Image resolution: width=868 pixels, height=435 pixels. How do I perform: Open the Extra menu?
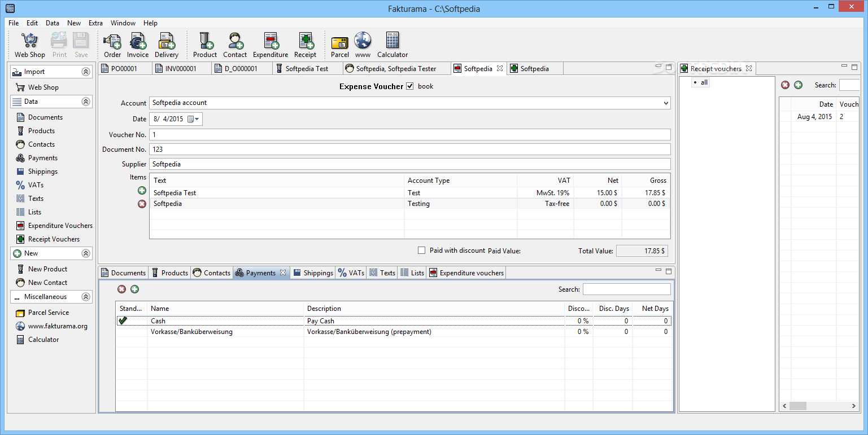click(x=95, y=23)
